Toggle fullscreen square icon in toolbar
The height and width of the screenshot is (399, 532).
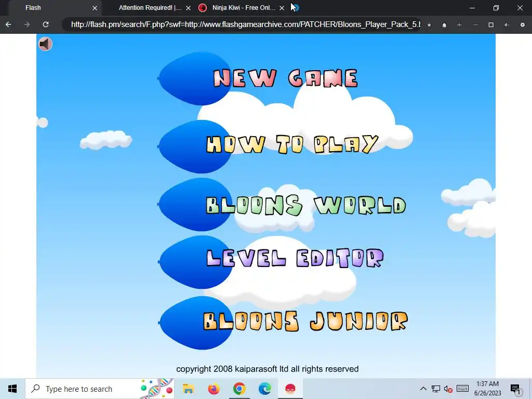[491, 25]
